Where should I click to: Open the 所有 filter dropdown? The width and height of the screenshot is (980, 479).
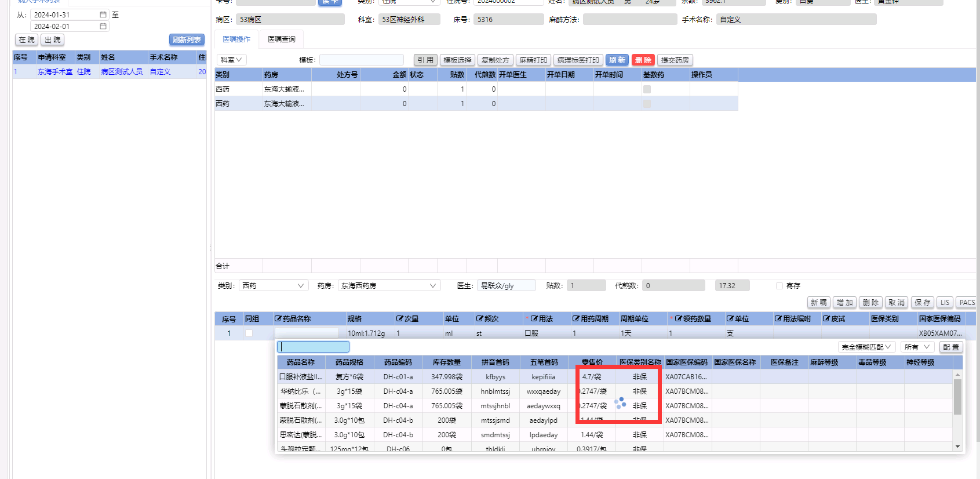pyautogui.click(x=917, y=347)
